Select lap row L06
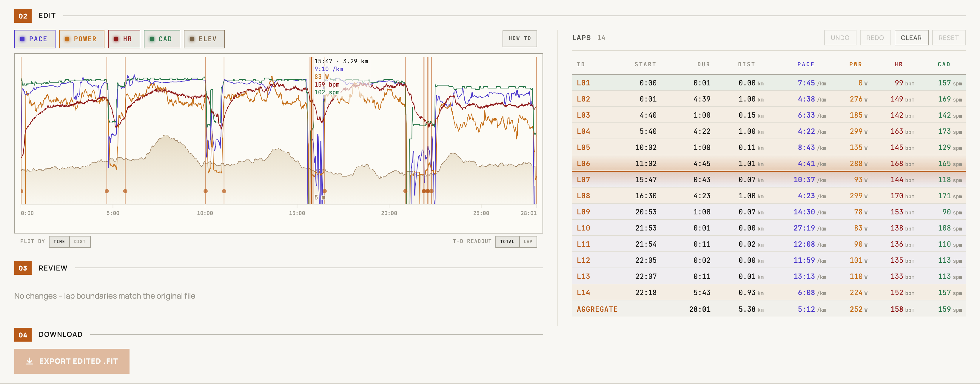 point(768,163)
